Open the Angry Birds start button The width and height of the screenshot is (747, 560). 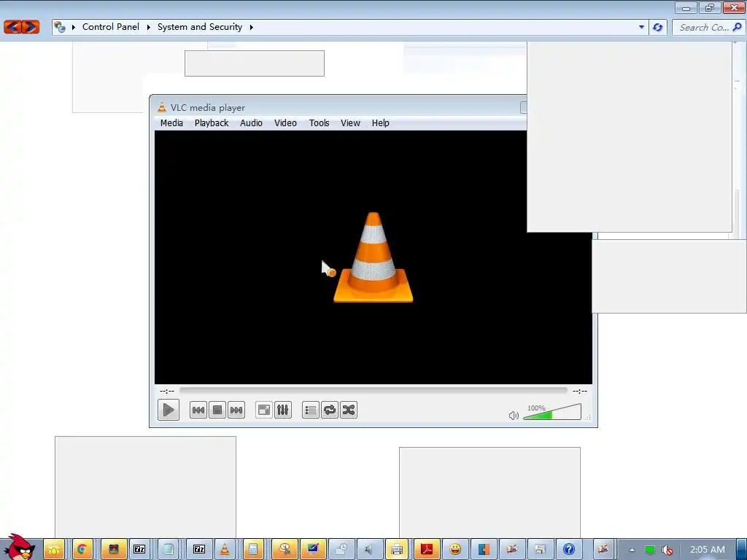19,547
